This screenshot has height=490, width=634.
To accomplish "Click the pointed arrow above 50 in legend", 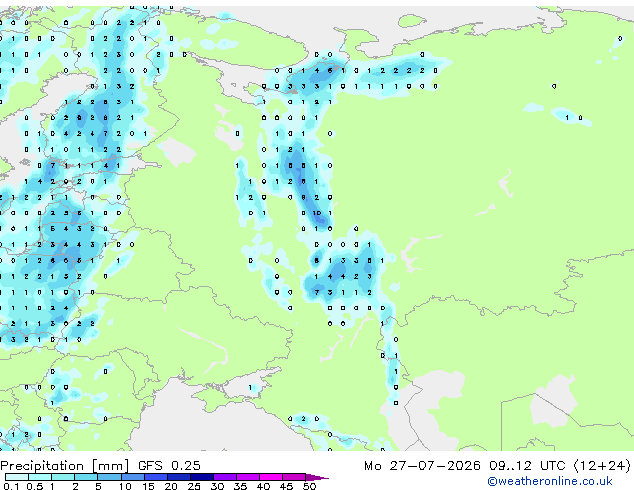I will (317, 477).
